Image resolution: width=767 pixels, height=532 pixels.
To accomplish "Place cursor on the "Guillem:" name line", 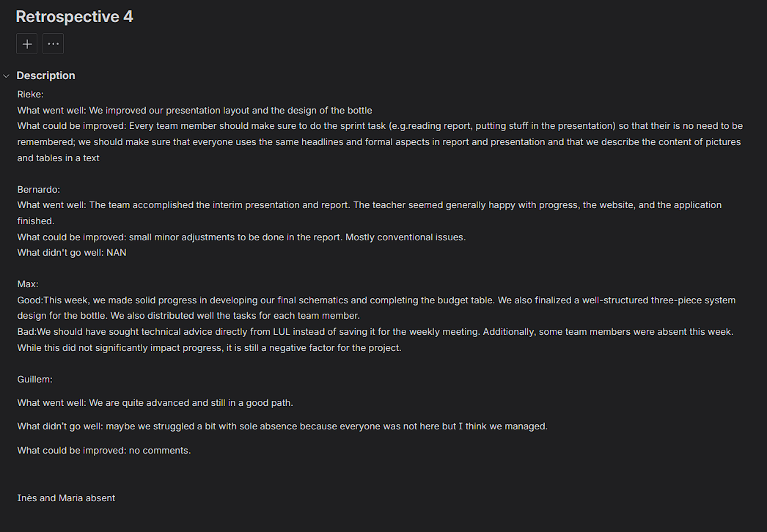I will 34,379.
